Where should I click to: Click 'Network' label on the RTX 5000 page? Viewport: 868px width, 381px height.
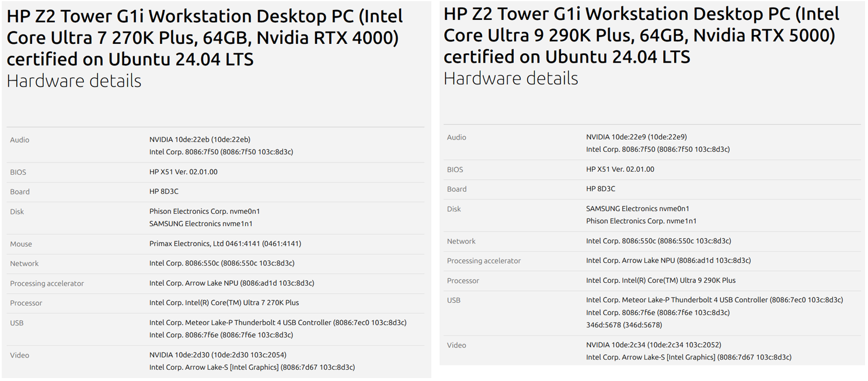pos(461,241)
